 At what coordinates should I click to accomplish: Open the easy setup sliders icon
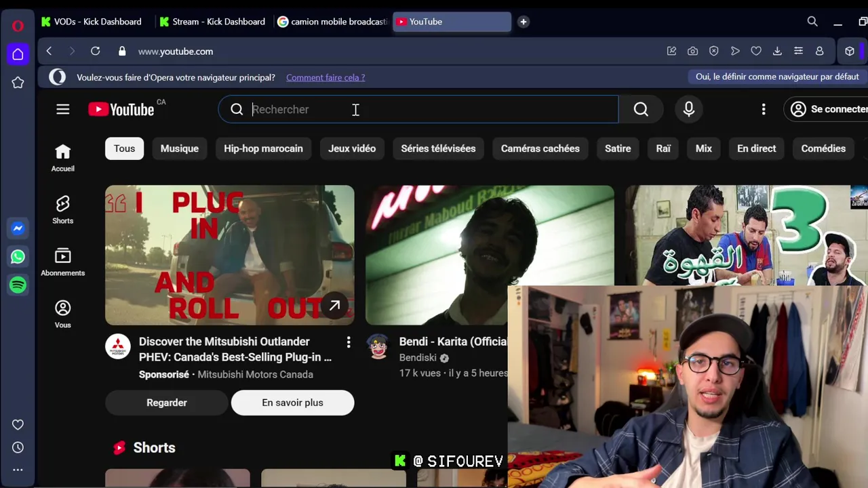tap(798, 51)
